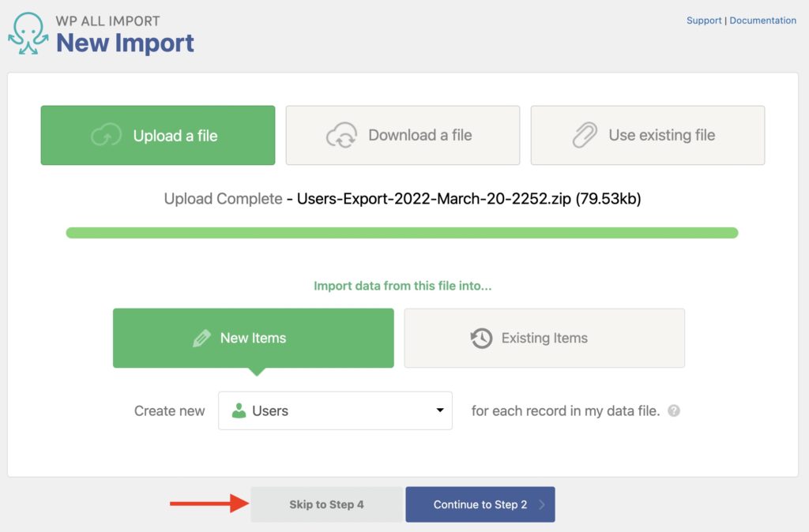Click the download cloud icon on Download a file
The image size is (809, 532).
[x=341, y=135]
